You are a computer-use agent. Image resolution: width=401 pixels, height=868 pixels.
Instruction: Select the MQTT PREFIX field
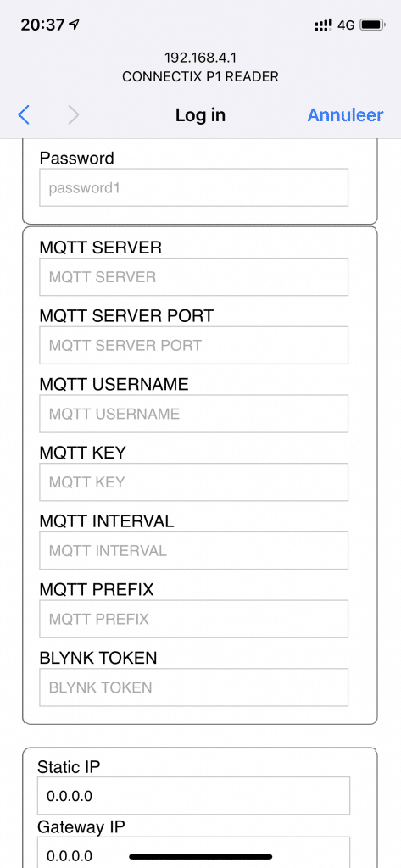pyautogui.click(x=194, y=619)
